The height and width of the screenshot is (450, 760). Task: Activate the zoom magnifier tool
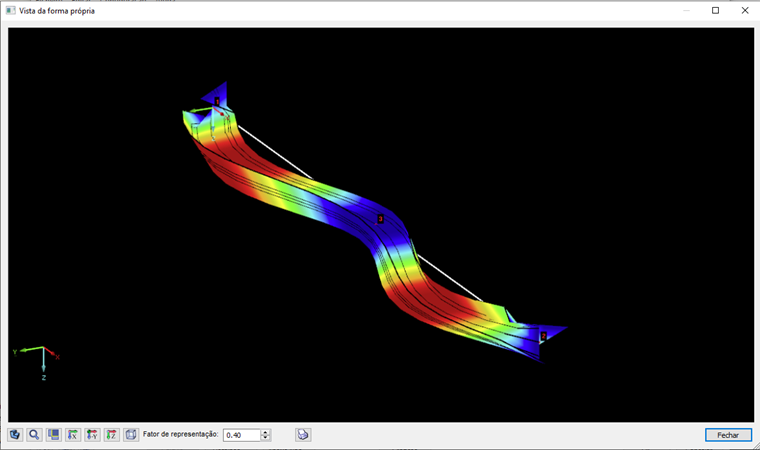coord(34,434)
